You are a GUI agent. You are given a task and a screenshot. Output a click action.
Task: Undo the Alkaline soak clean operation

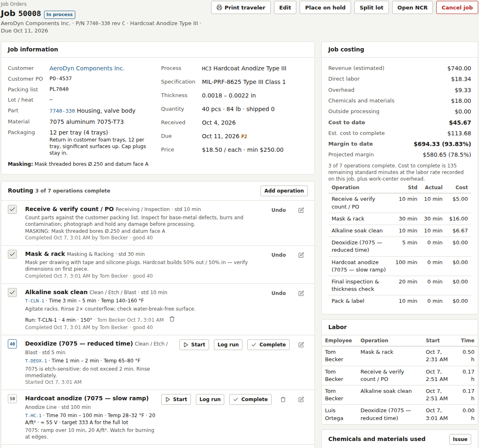pos(279,293)
